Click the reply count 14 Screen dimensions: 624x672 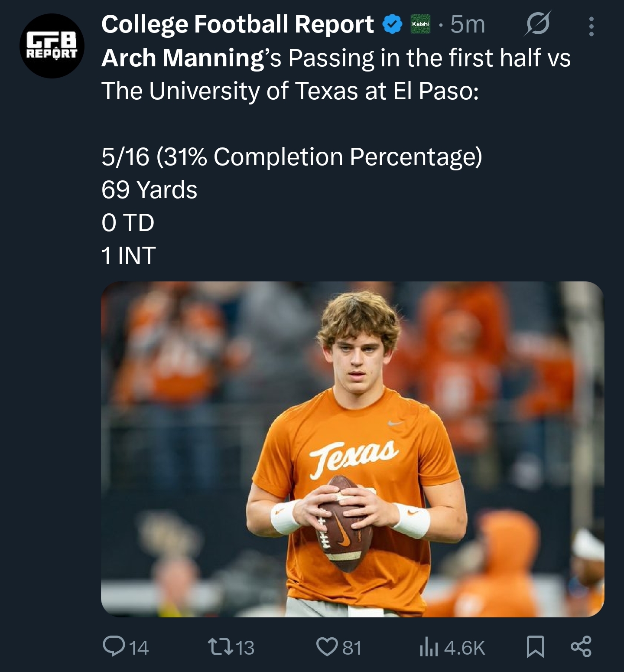pyautogui.click(x=139, y=648)
